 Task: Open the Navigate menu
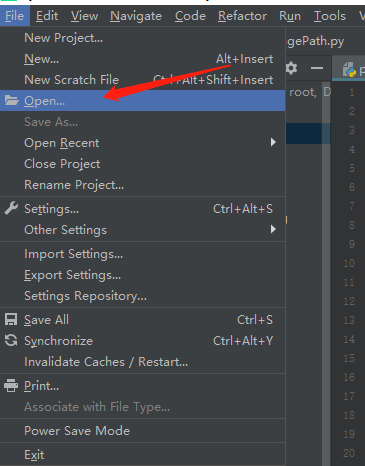(136, 16)
